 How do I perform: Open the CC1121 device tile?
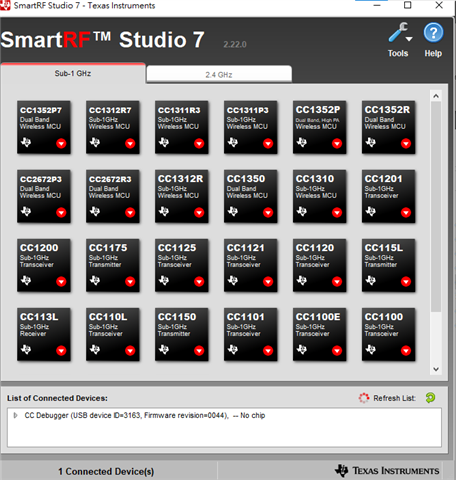(x=251, y=265)
